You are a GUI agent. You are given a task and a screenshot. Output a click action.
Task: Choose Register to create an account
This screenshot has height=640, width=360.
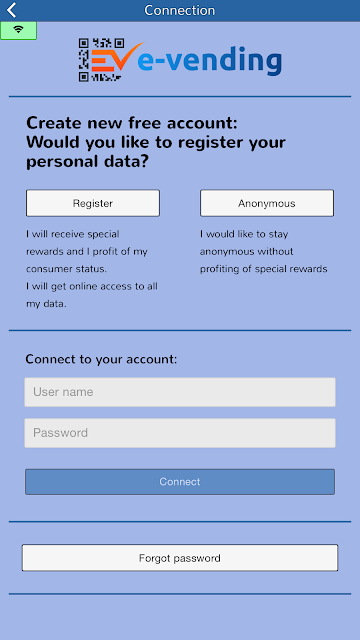(x=93, y=203)
